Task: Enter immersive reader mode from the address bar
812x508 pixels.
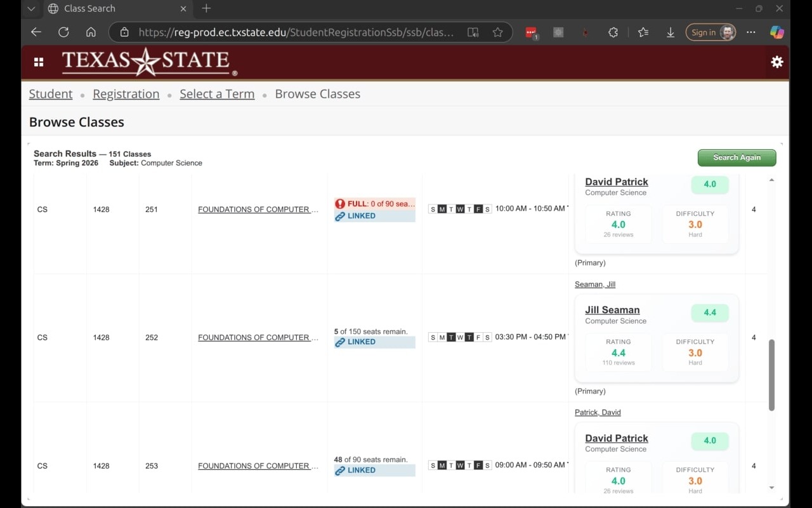Action: (473, 32)
